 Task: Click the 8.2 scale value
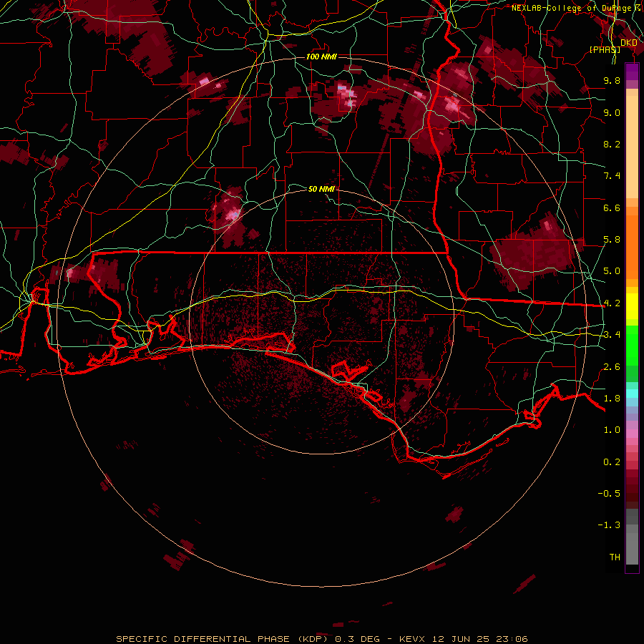pyautogui.click(x=612, y=144)
